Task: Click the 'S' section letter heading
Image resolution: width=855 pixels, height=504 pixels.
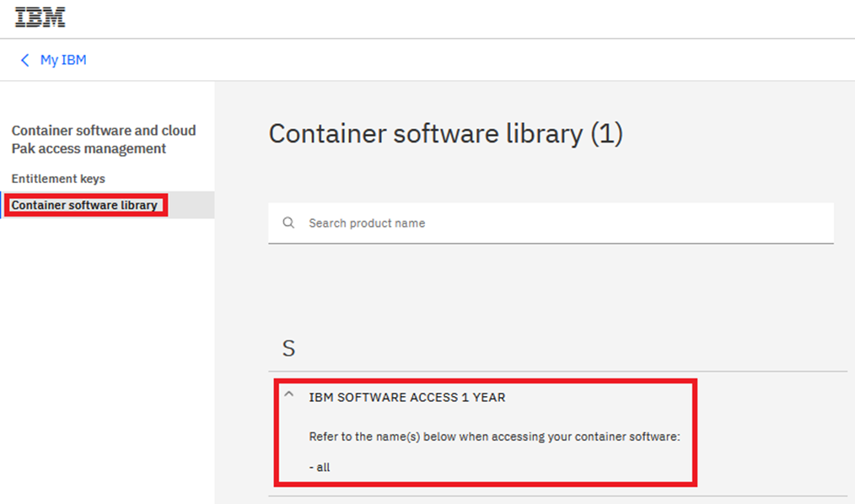Action: pyautogui.click(x=289, y=348)
